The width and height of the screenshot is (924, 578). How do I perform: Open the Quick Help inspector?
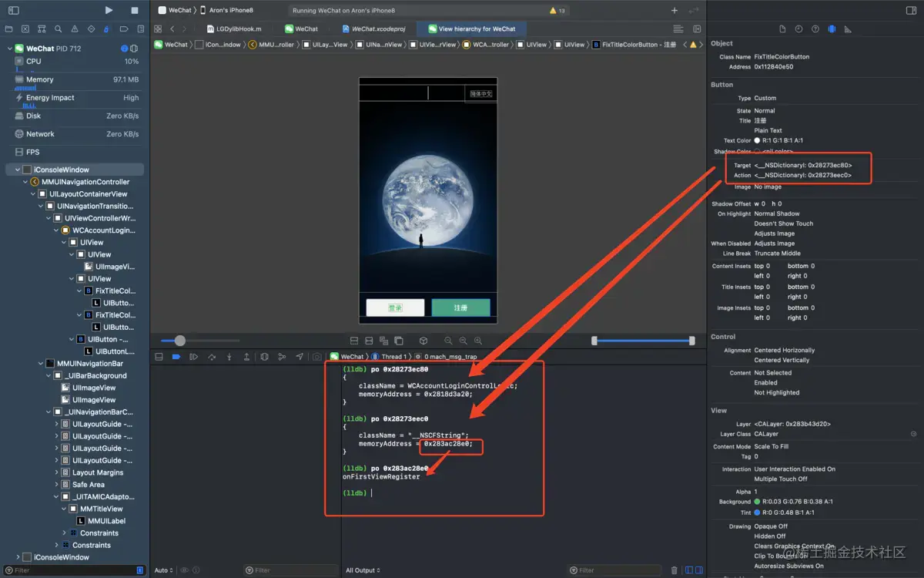815,29
